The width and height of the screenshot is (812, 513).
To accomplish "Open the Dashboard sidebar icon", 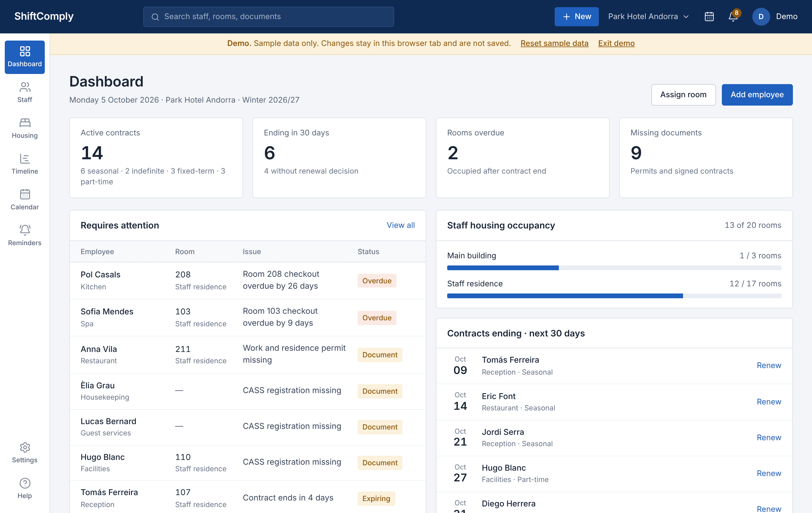I will click(24, 57).
